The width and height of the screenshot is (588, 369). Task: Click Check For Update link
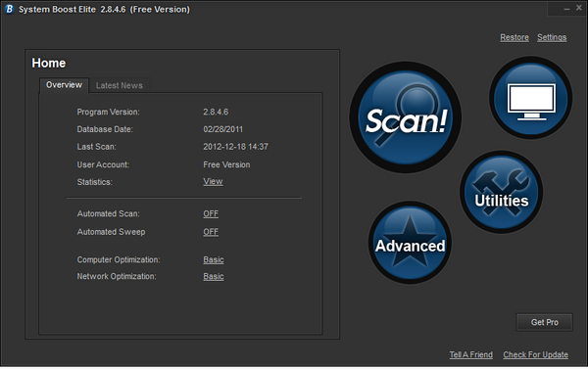pos(535,354)
